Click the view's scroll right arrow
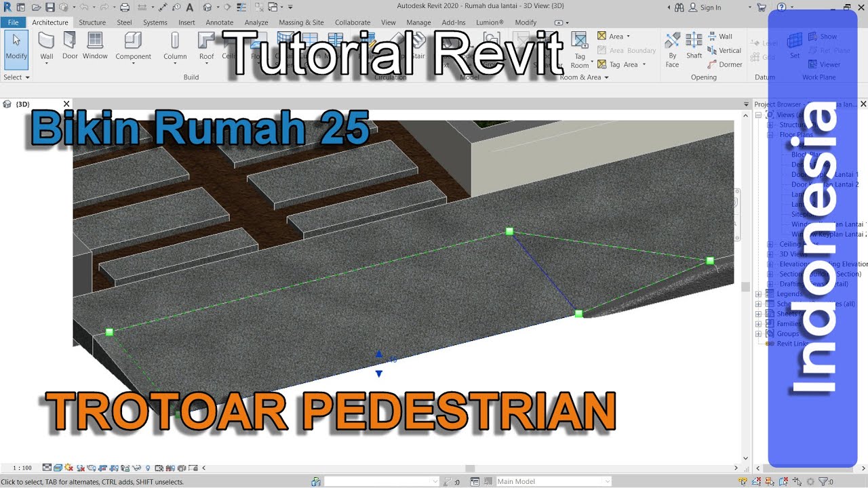Screen dimensions: 868x488 (736, 468)
